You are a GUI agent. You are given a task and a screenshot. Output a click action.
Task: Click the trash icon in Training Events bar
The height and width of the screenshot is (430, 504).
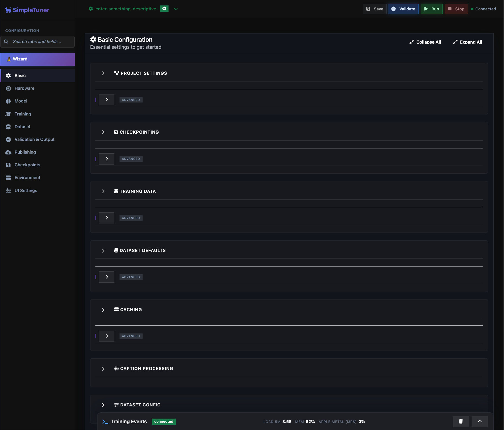point(461,421)
